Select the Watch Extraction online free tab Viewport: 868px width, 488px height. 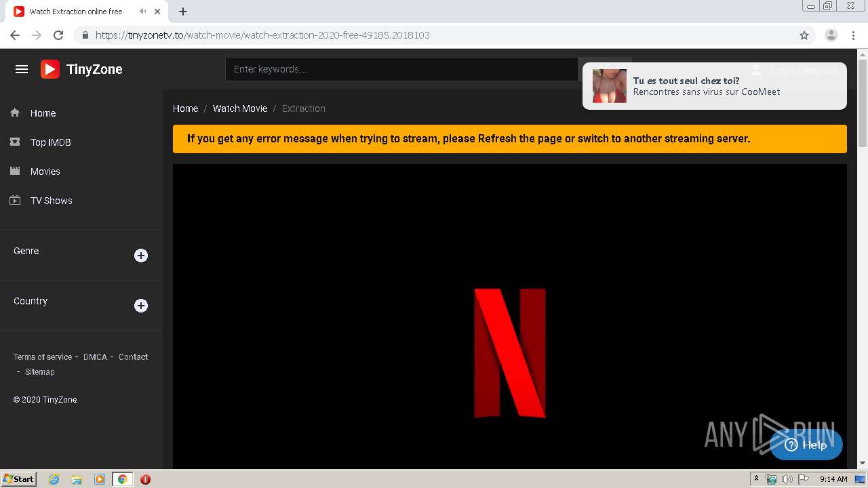[88, 12]
